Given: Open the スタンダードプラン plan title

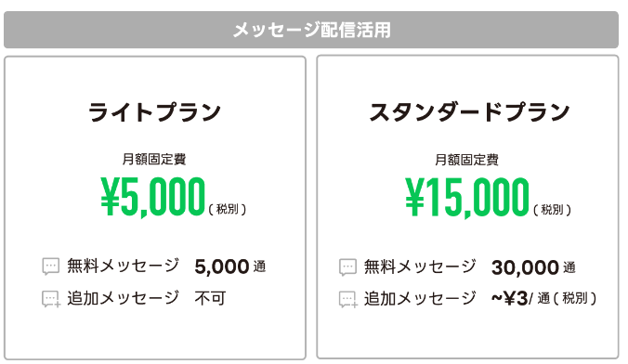Looking at the screenshot, I should point(468,111).
